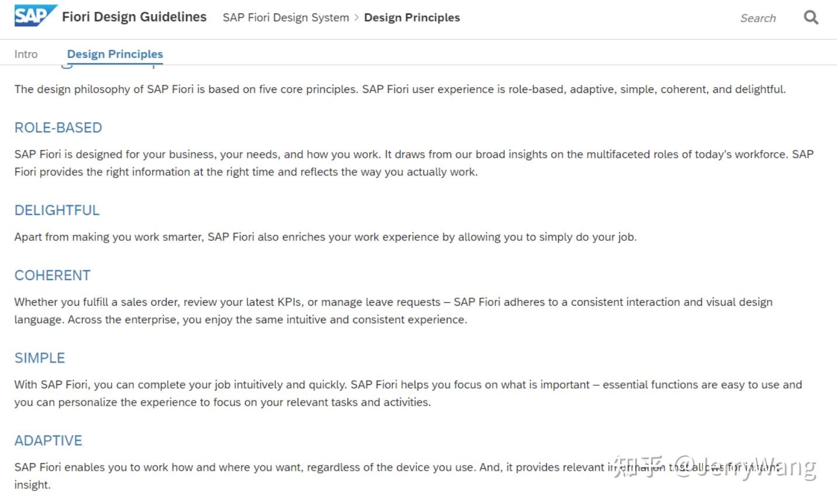Viewport: 837px width, 504px height.
Task: Switch to the Intro tab
Action: point(26,54)
